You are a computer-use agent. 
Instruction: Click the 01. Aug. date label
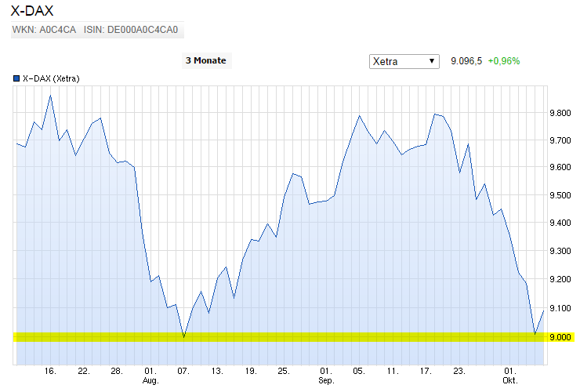[150, 376]
